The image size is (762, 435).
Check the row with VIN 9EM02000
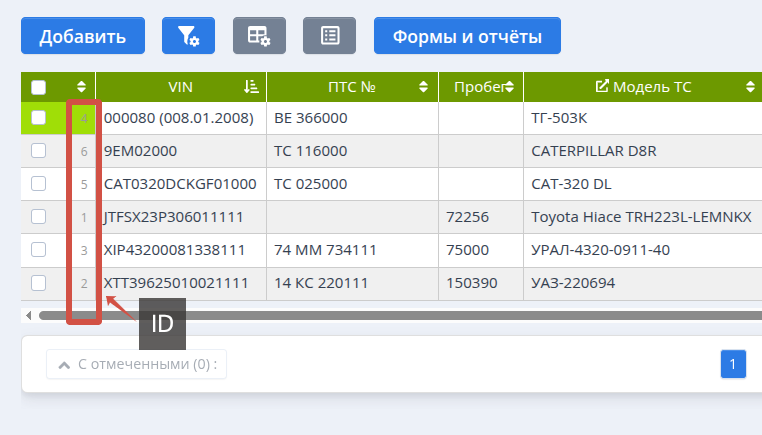tap(38, 151)
